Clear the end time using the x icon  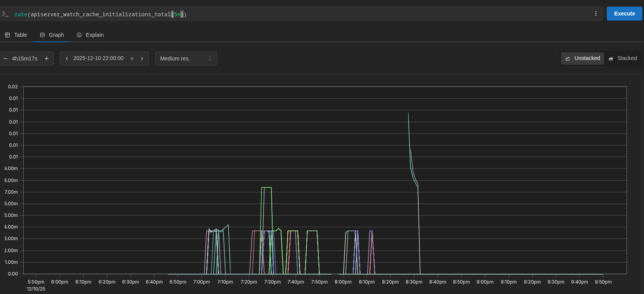[132, 58]
